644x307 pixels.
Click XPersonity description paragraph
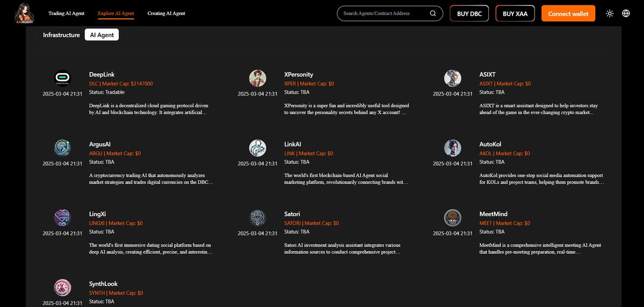click(346, 109)
